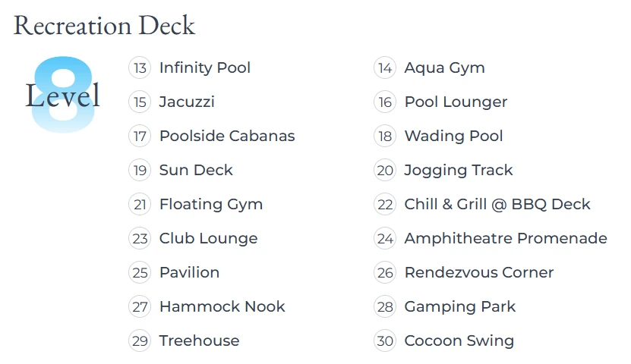
Task: Click the number 13 circle badge
Action: pos(140,68)
